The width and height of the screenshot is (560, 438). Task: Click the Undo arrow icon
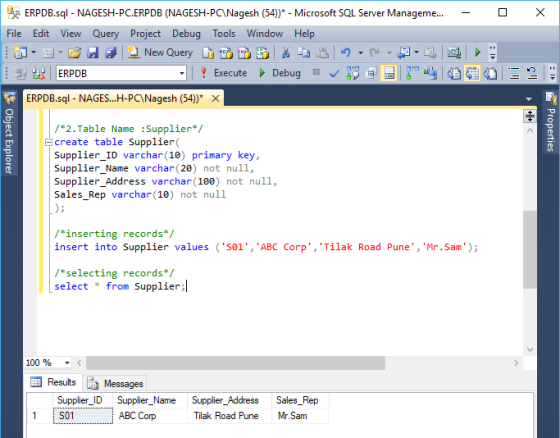(346, 53)
